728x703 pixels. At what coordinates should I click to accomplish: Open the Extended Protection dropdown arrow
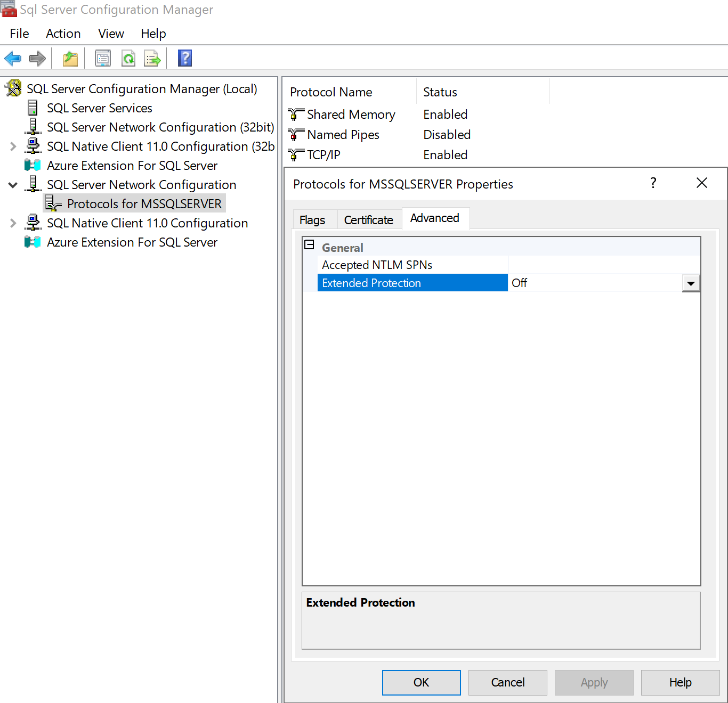pyautogui.click(x=691, y=283)
